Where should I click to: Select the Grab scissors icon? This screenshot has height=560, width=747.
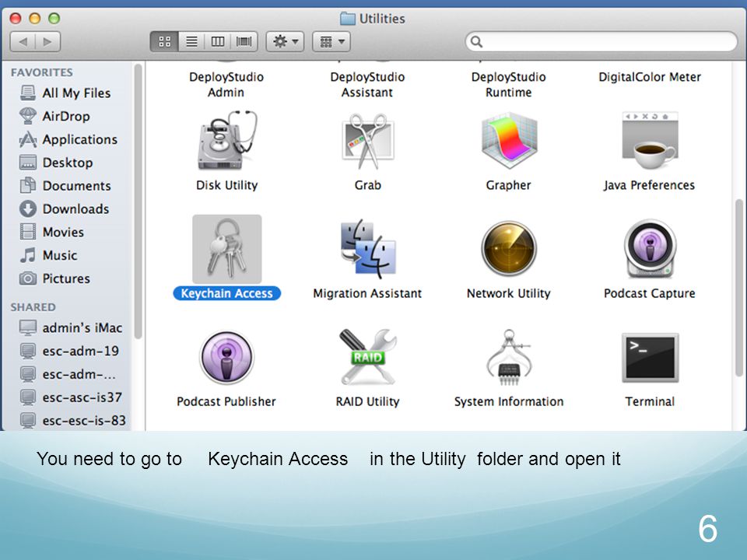[x=368, y=141]
